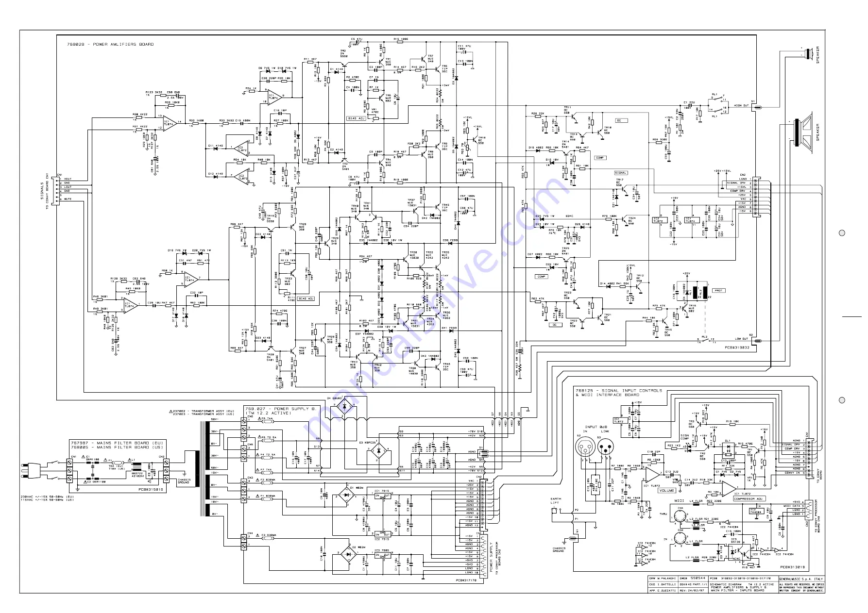Click the upper BIAS ADJ boxed label
Image resolution: width=868 pixels, height=613 pixels.
pos(356,118)
